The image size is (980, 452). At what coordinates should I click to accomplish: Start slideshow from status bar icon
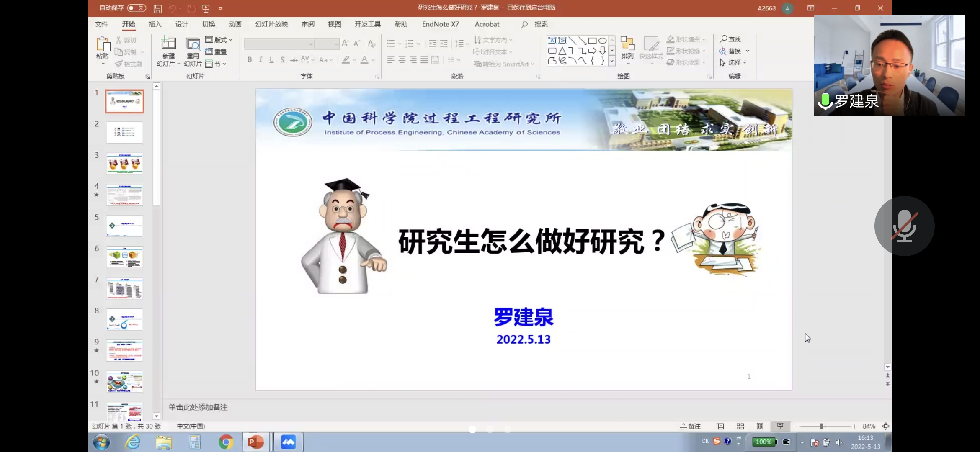[x=780, y=426]
